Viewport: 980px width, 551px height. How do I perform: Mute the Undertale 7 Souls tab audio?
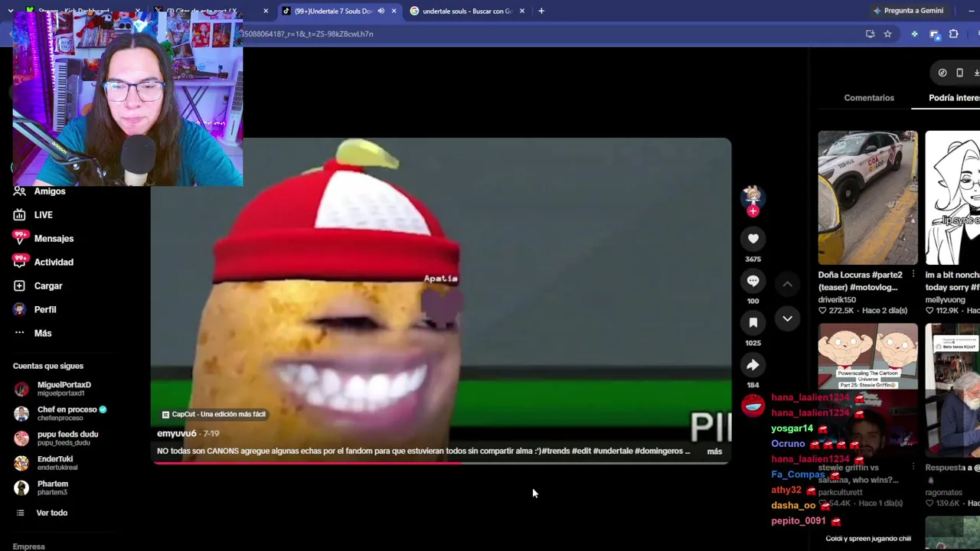pyautogui.click(x=381, y=11)
